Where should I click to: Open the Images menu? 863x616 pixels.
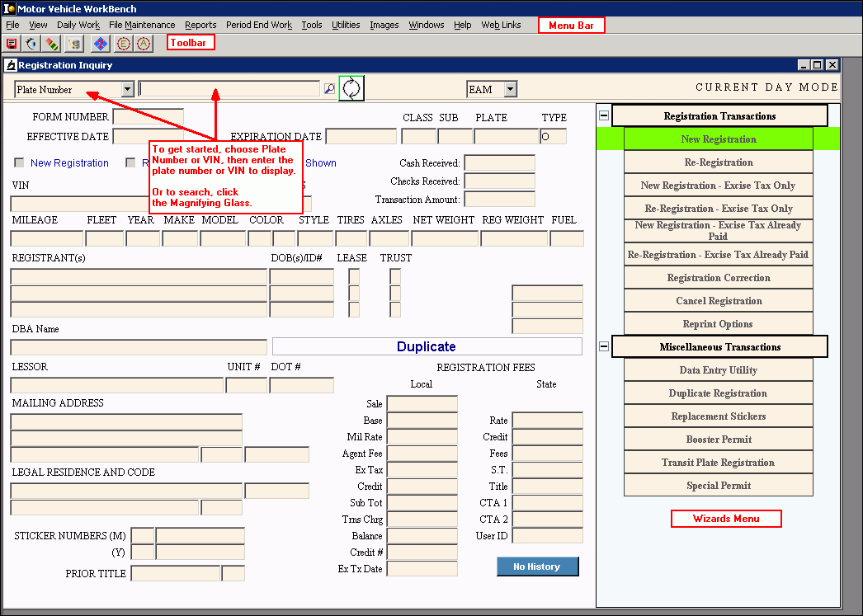(384, 25)
